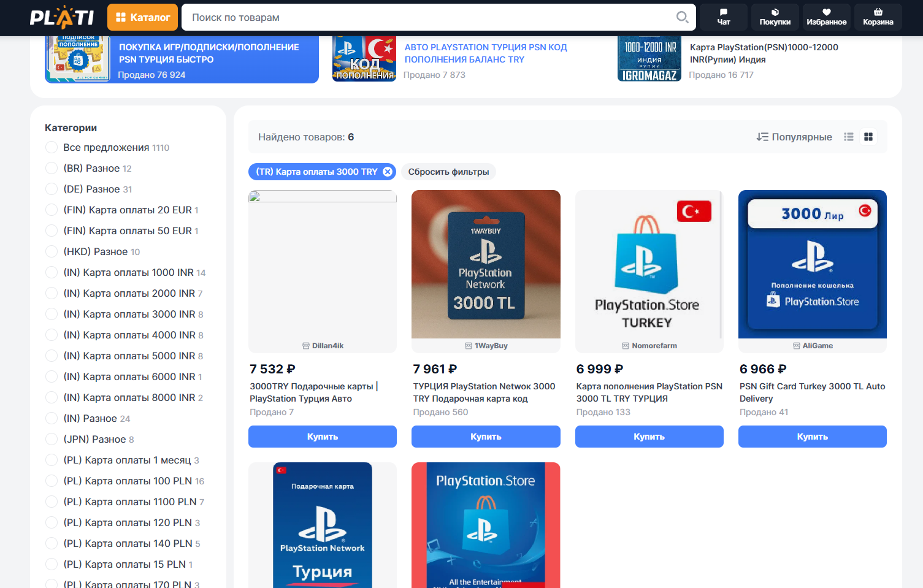
Task: Visit seller Nomorefarm's shop
Action: 649,346
